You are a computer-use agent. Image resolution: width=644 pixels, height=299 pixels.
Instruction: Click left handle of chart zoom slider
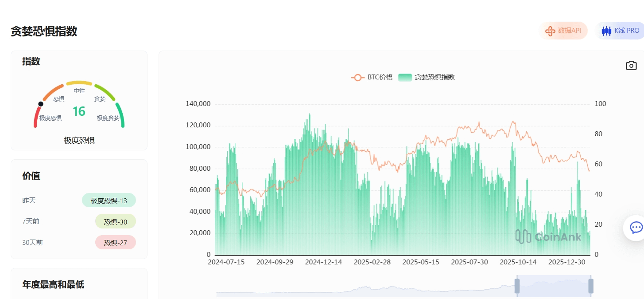click(516, 286)
